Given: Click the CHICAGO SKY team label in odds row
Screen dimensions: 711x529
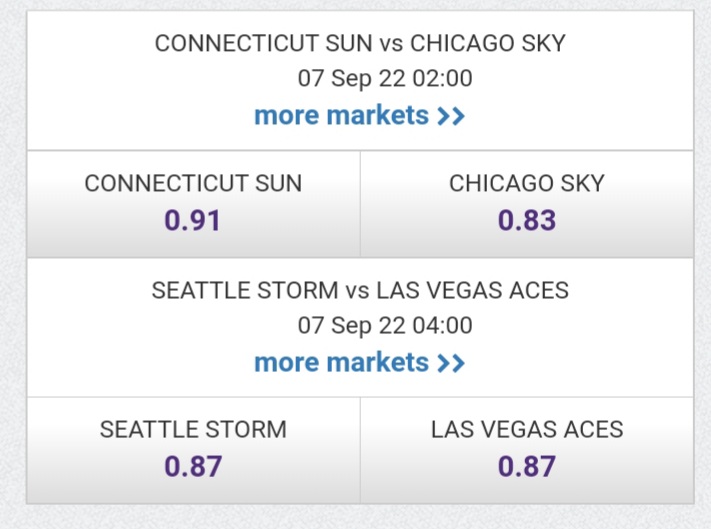Looking at the screenshot, I should (x=527, y=184).
